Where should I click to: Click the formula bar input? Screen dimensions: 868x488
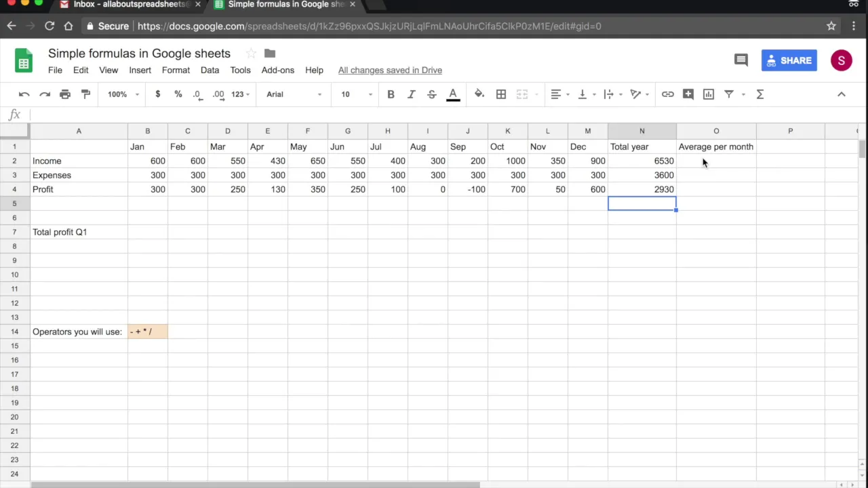[444, 115]
